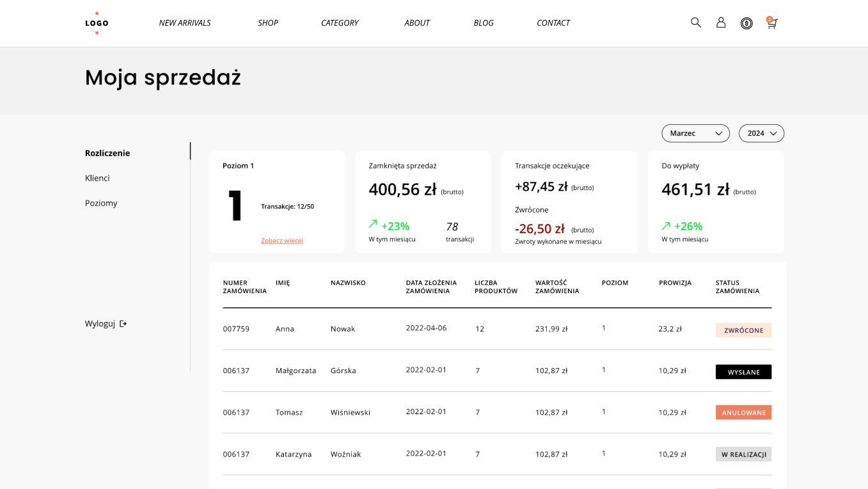Open the shopping cart icon
Screen dimensions: 868x489
coord(772,24)
